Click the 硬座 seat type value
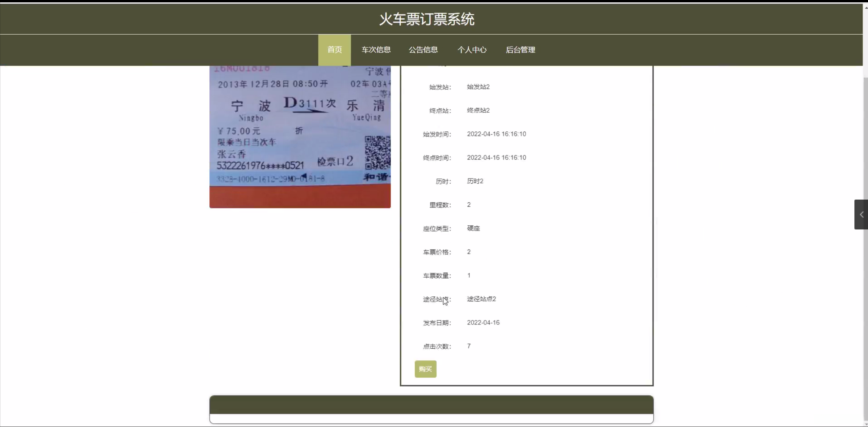The height and width of the screenshot is (427, 868). 473,228
